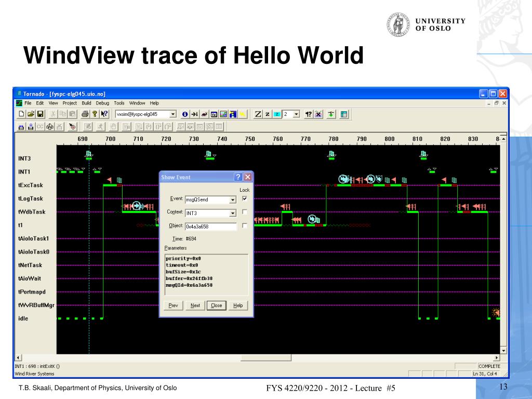Click the Save floppy disk icon

41,114
